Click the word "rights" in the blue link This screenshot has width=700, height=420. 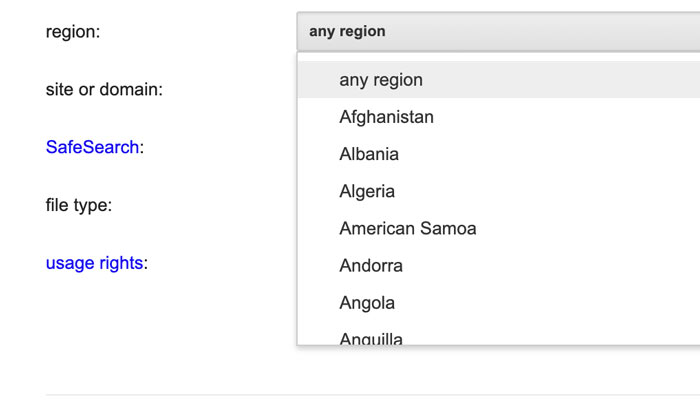(121, 264)
